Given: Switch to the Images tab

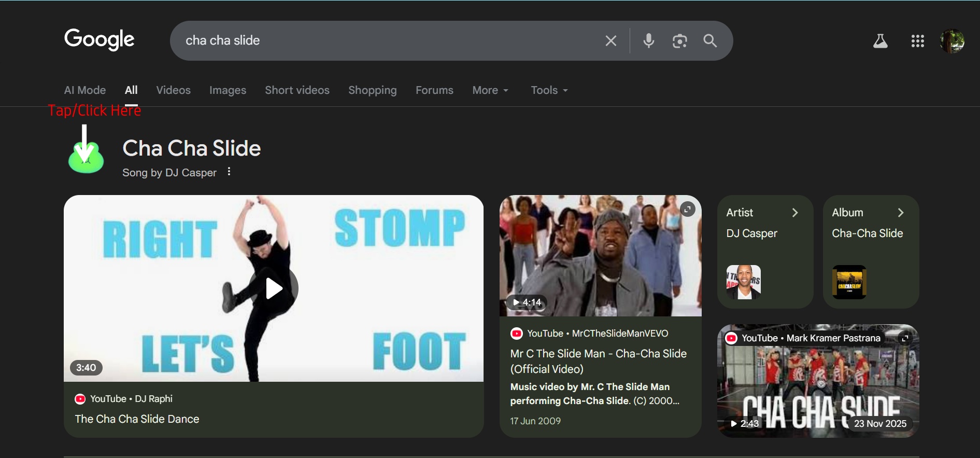Looking at the screenshot, I should (x=228, y=90).
